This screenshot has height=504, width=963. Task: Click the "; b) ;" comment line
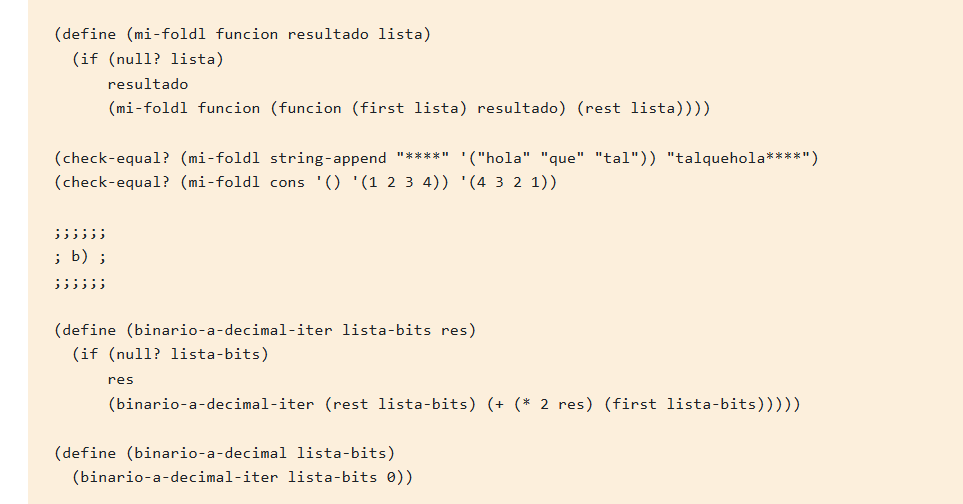click(x=80, y=257)
